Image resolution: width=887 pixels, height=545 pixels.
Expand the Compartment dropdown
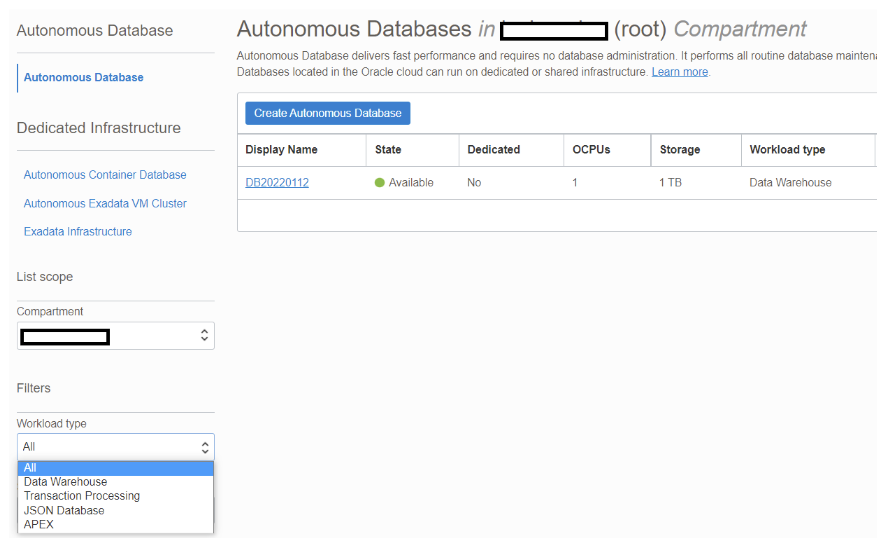(115, 336)
